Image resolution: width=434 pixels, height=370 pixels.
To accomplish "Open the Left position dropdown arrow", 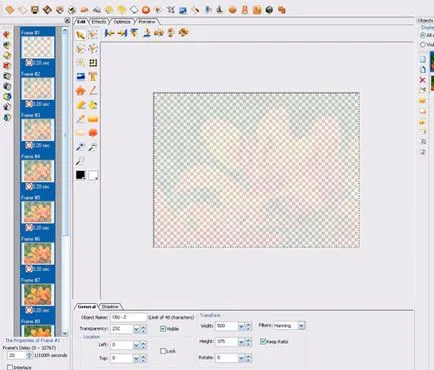I will coord(136,345).
